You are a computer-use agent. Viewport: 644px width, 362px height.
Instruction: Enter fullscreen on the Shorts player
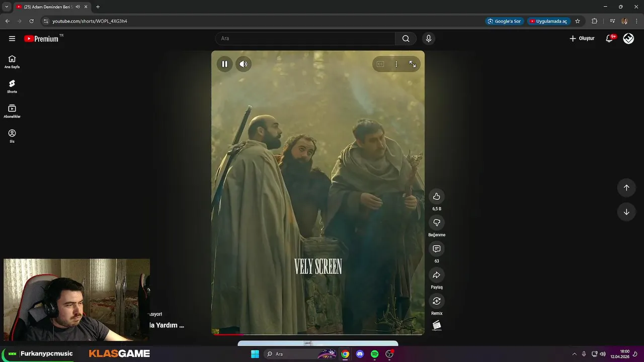[413, 64]
